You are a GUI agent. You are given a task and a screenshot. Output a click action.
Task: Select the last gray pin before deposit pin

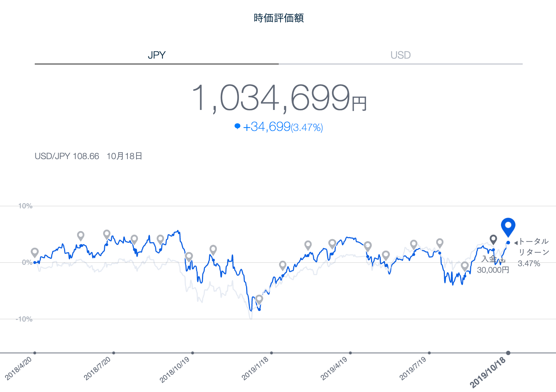[x=465, y=266]
